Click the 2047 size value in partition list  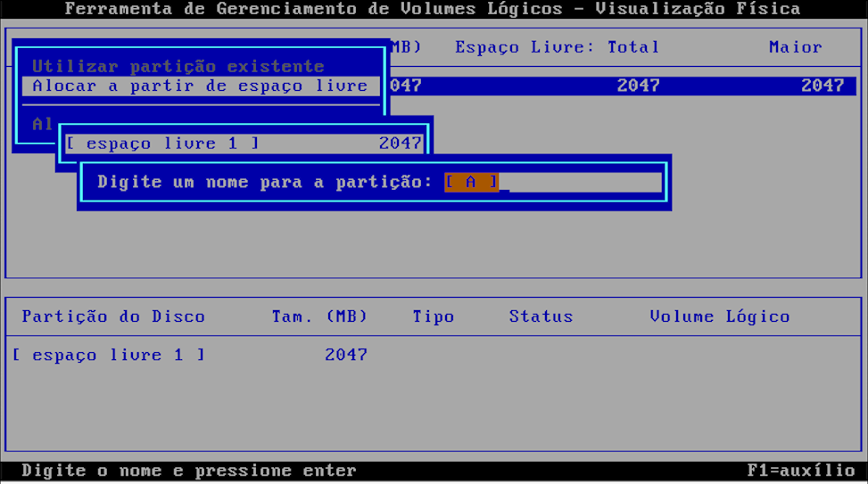(345, 355)
